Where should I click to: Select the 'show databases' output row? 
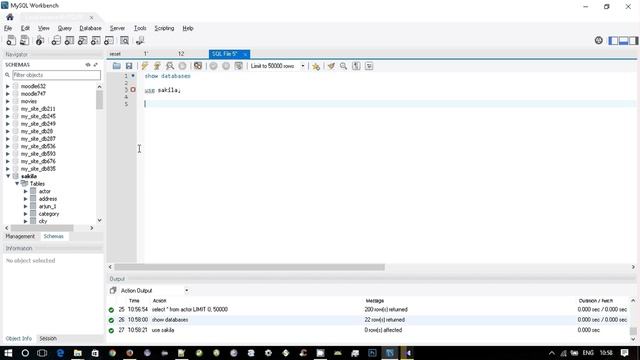tap(367, 320)
